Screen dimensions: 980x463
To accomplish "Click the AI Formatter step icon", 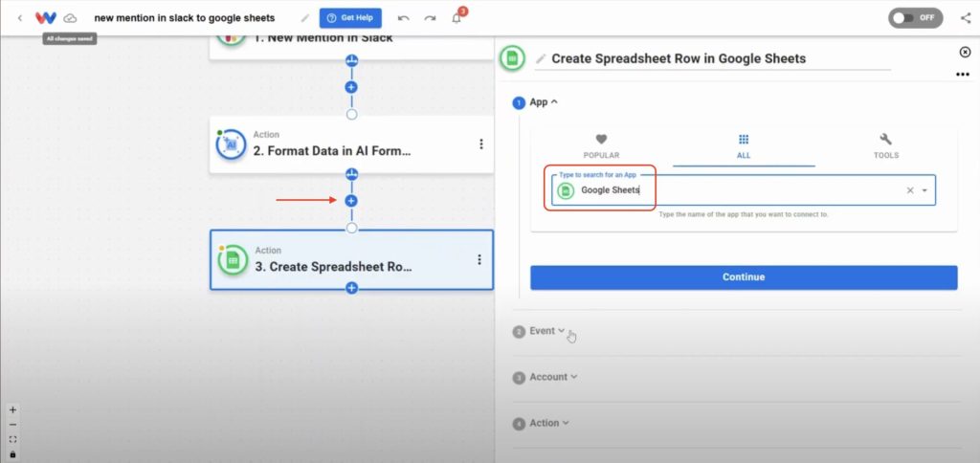I will coord(232,144).
